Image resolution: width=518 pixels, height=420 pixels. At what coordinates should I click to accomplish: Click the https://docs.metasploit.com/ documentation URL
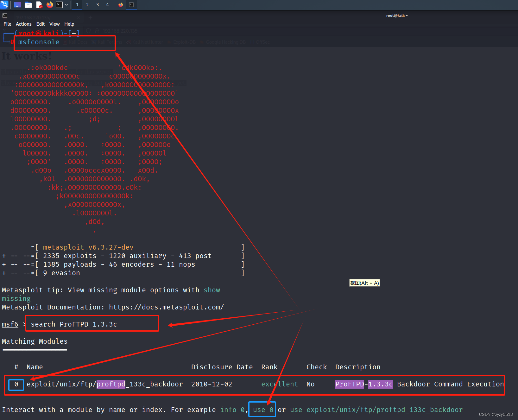[167, 307]
